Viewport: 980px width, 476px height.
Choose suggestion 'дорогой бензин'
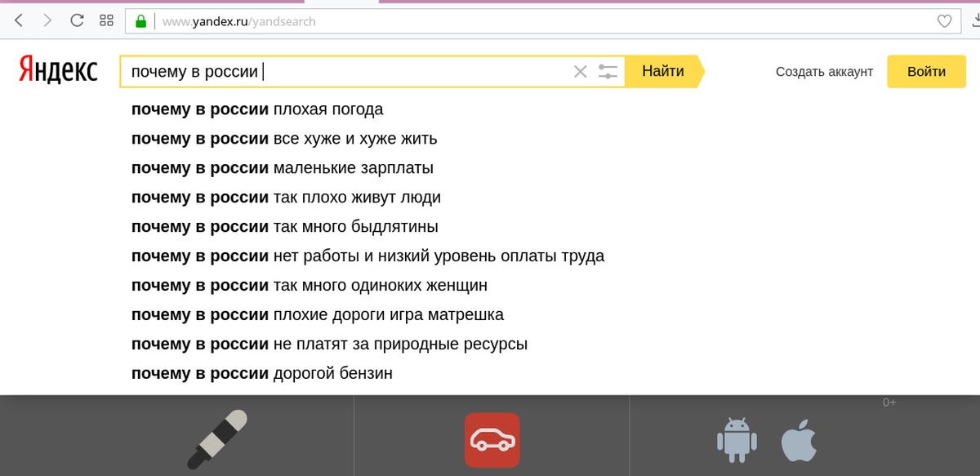coord(262,374)
